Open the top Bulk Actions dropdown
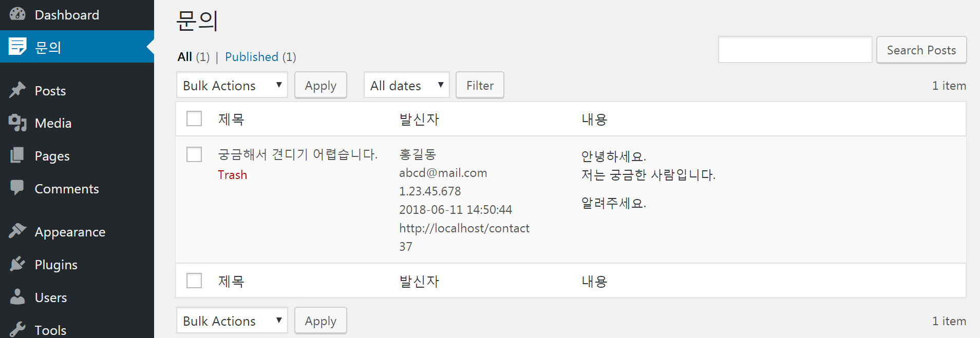The width and height of the screenshot is (980, 338). tap(232, 85)
